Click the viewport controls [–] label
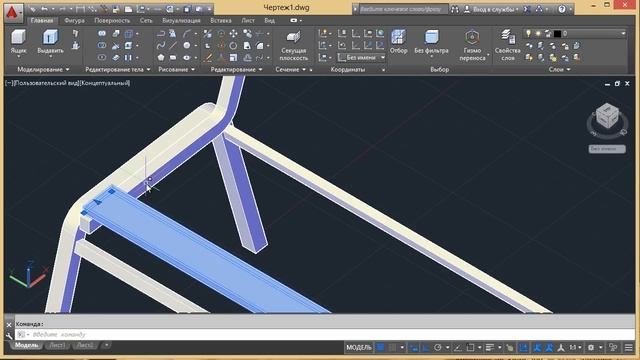 [8, 83]
